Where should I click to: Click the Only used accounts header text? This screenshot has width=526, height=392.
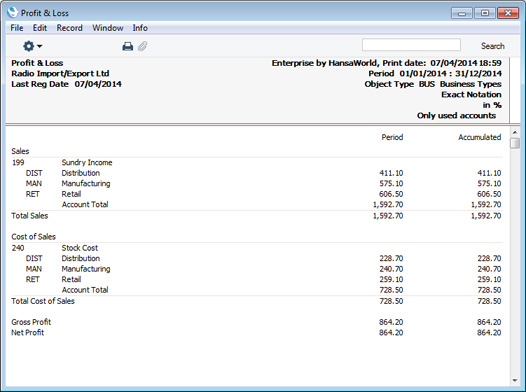click(457, 116)
